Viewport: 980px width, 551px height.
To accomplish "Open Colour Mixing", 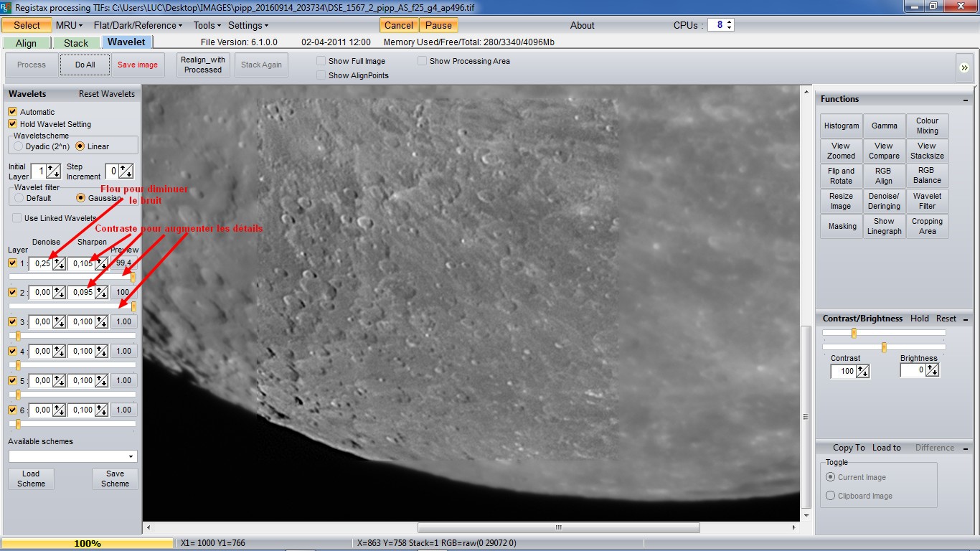I will [x=927, y=126].
